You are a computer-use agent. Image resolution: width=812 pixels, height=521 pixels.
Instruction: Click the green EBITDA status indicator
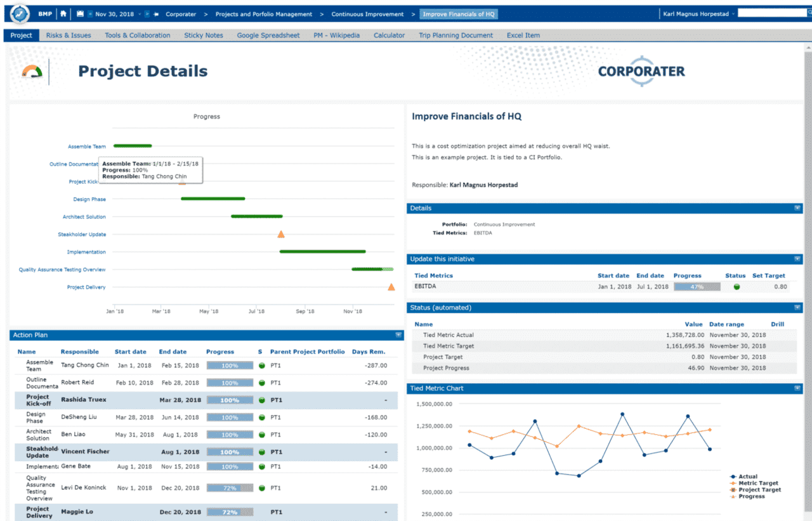[737, 287]
